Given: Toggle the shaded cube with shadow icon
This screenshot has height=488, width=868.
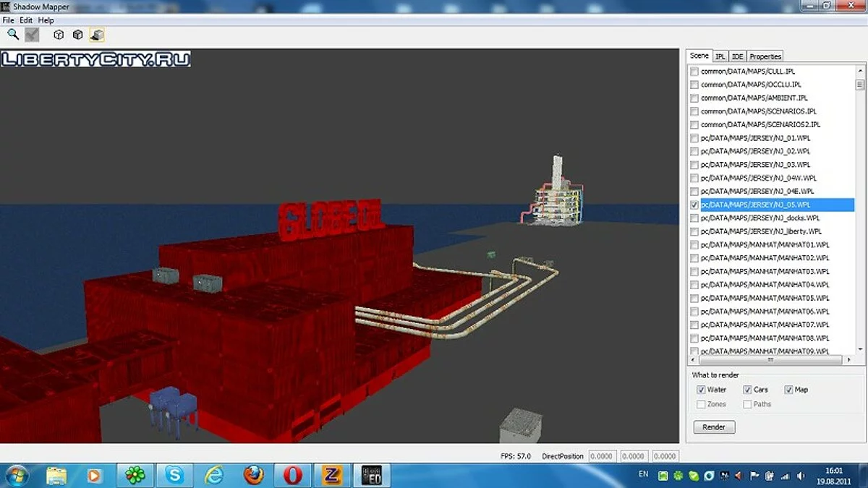Looking at the screenshot, I should [x=97, y=34].
